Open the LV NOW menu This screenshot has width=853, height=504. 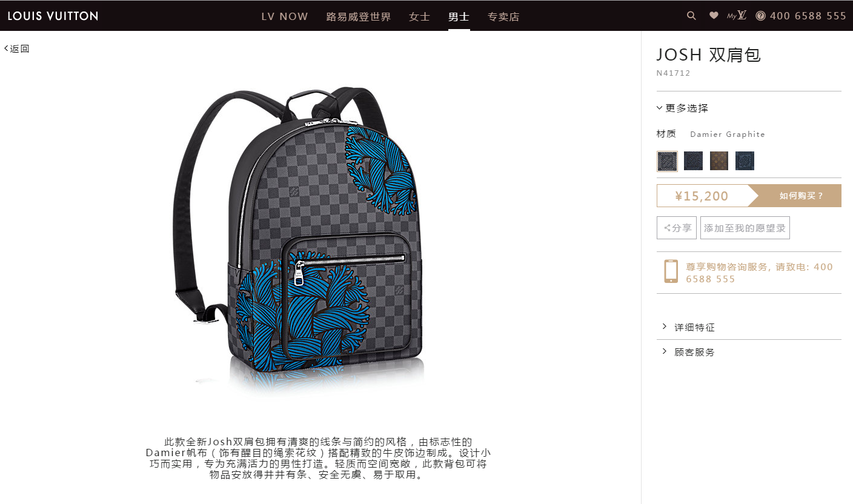(285, 16)
